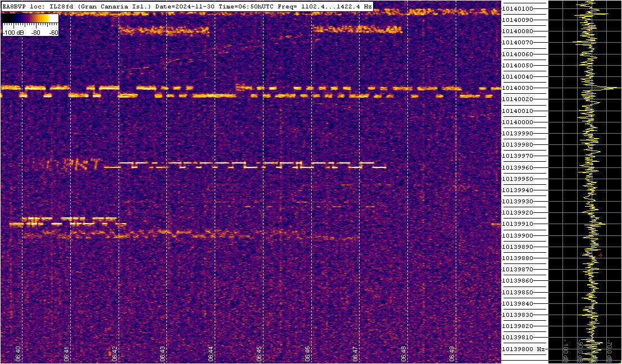622x364 pixels.
Task: Click the 10140020 frequency scale label
Action: pos(517,99)
